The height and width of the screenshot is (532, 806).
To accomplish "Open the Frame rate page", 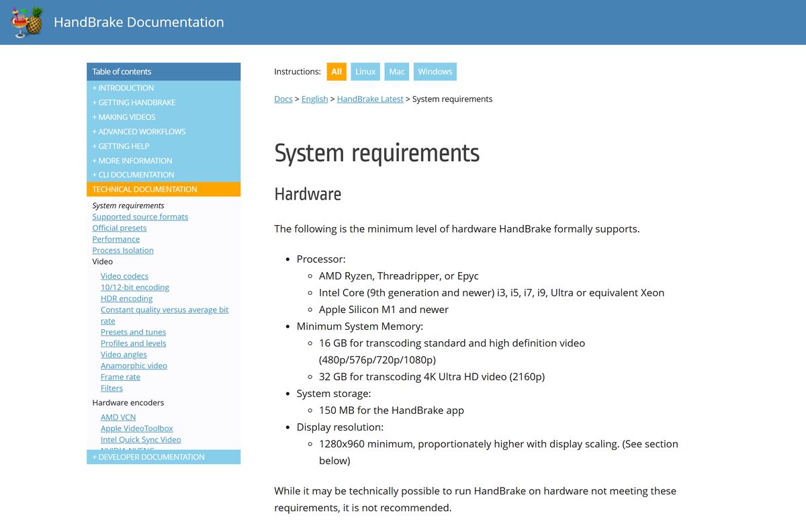I will 121,377.
